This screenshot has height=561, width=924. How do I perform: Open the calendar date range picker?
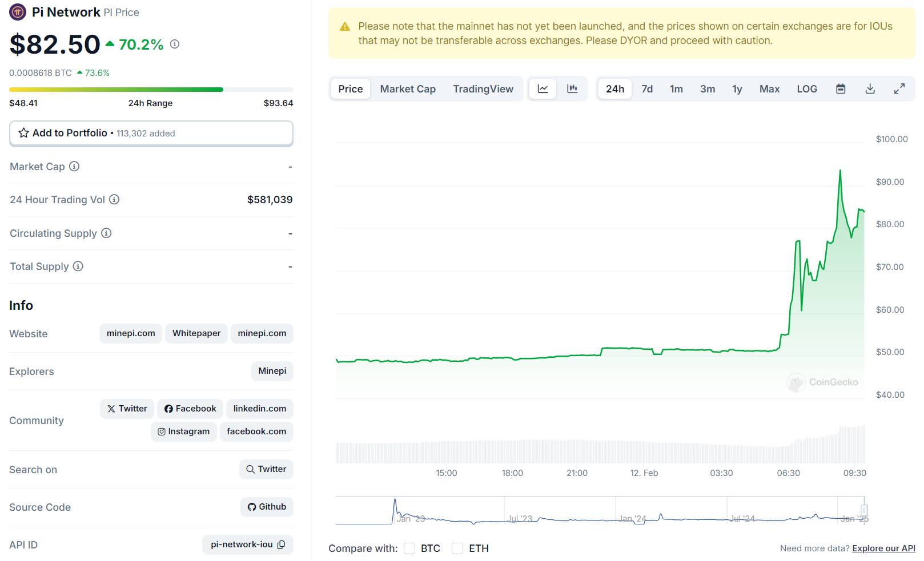tap(841, 89)
